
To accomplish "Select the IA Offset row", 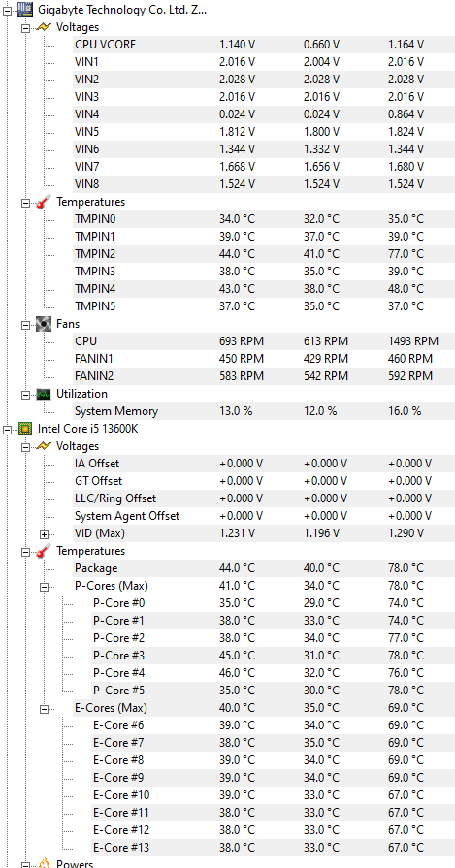I will 263,464.
